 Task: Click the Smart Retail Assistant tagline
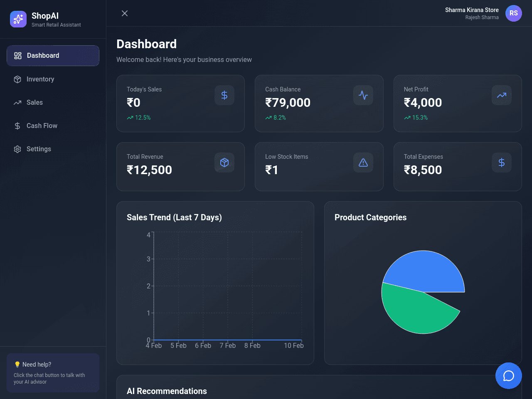[56, 25]
